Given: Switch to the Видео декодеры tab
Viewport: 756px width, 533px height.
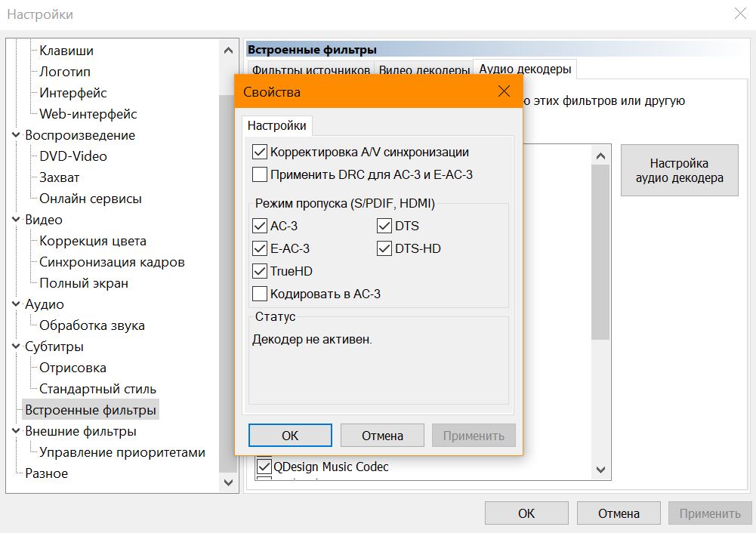Looking at the screenshot, I should coord(424,70).
